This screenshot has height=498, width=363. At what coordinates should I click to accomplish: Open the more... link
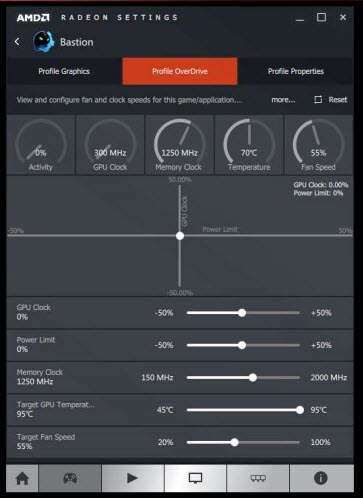click(283, 100)
